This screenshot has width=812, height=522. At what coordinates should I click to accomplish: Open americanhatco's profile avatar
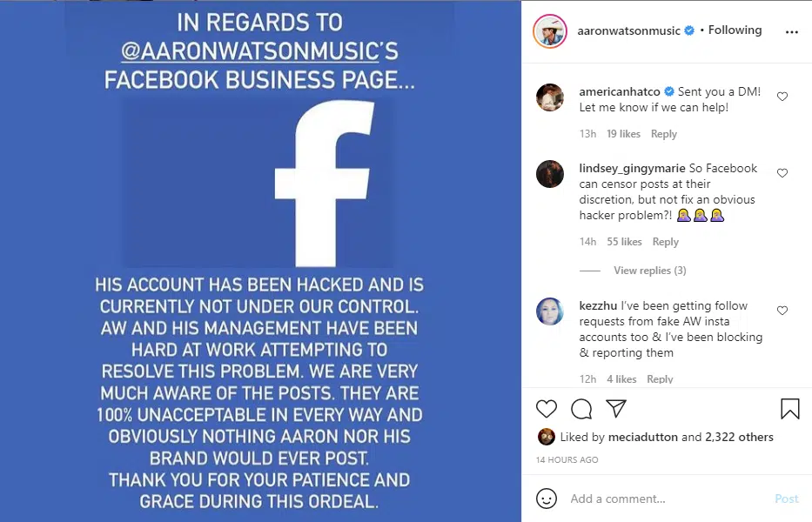click(x=549, y=97)
